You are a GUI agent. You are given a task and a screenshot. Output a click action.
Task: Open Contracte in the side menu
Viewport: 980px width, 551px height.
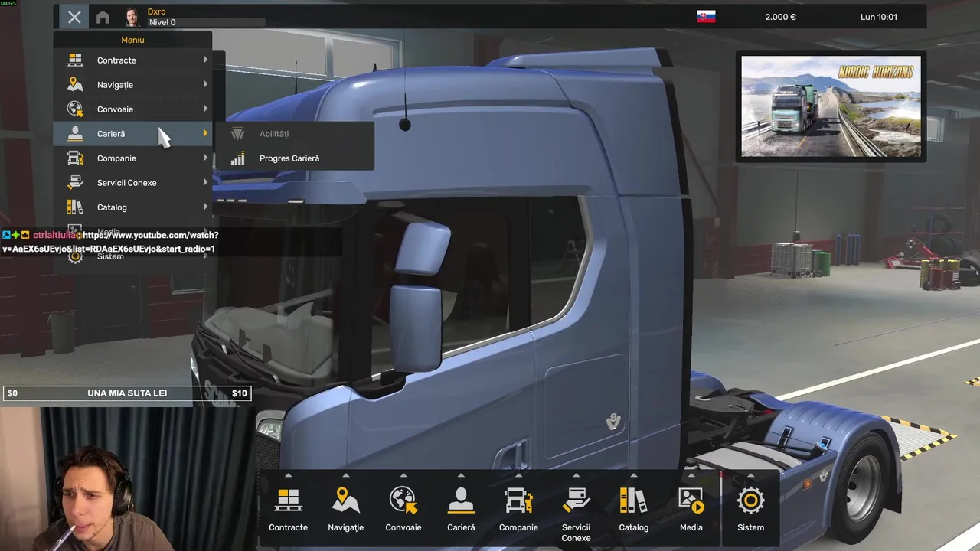(x=132, y=60)
